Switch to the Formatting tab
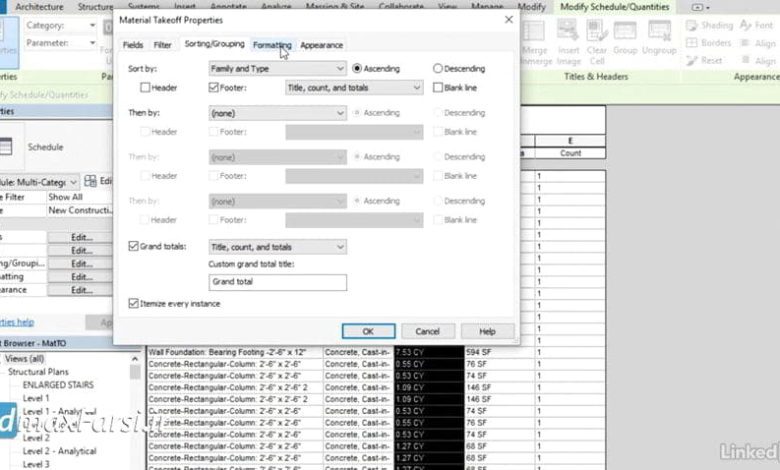Image resolution: width=780 pixels, height=470 pixels. [x=272, y=45]
